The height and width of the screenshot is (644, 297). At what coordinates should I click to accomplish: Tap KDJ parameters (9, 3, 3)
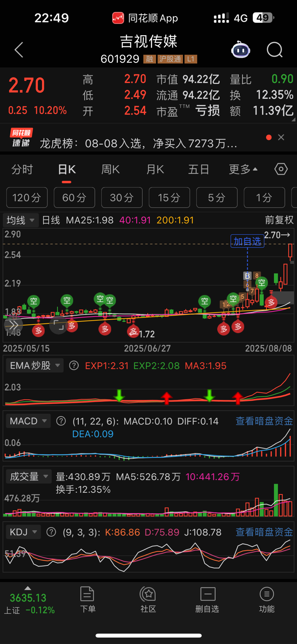click(82, 532)
